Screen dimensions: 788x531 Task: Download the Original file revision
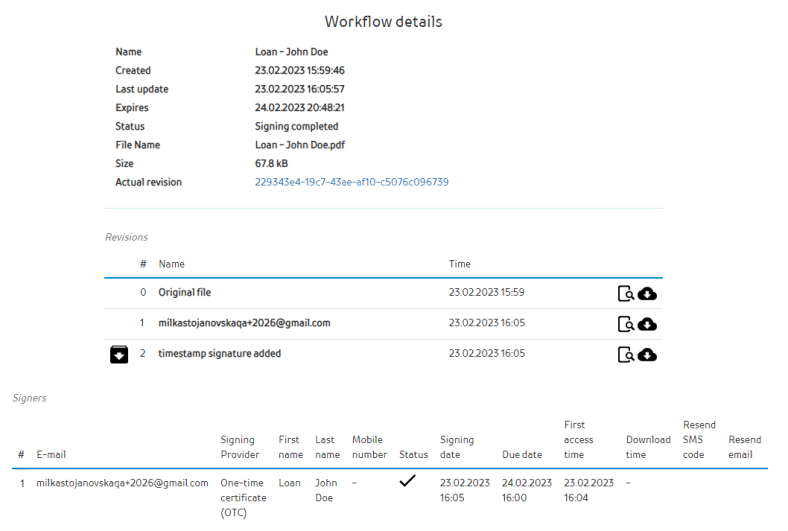click(647, 293)
